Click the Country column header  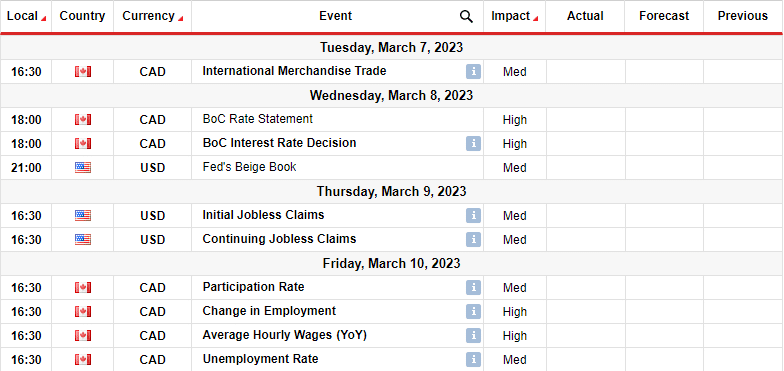(82, 16)
